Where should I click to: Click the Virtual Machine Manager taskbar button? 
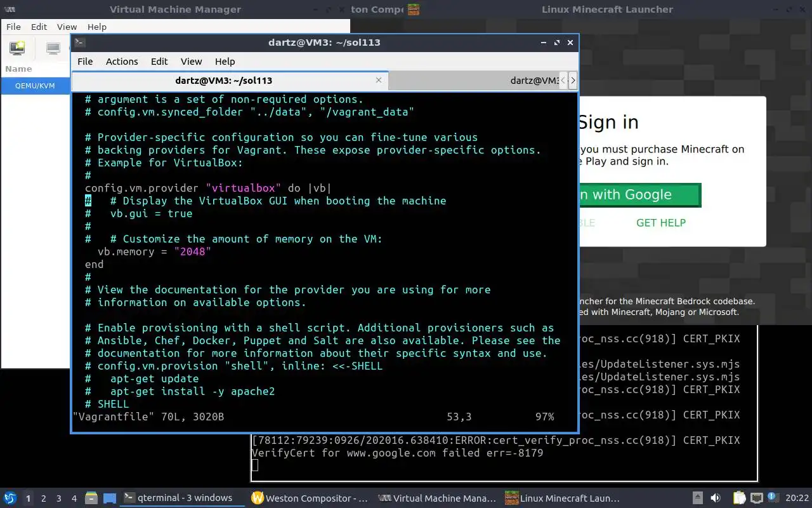[437, 498]
